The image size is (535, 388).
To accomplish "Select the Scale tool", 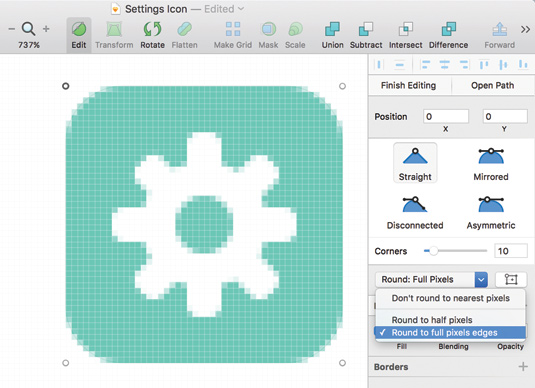I will [x=295, y=35].
